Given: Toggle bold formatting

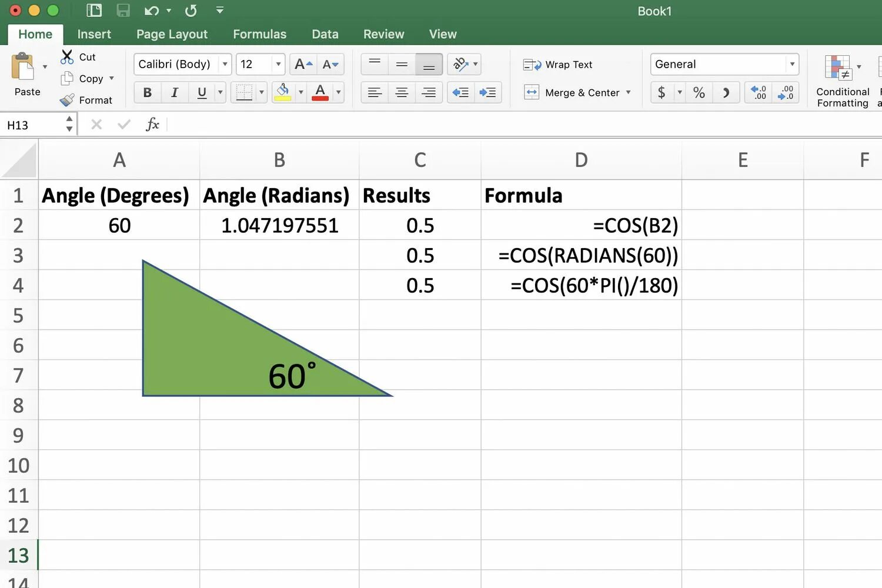Looking at the screenshot, I should coord(148,92).
